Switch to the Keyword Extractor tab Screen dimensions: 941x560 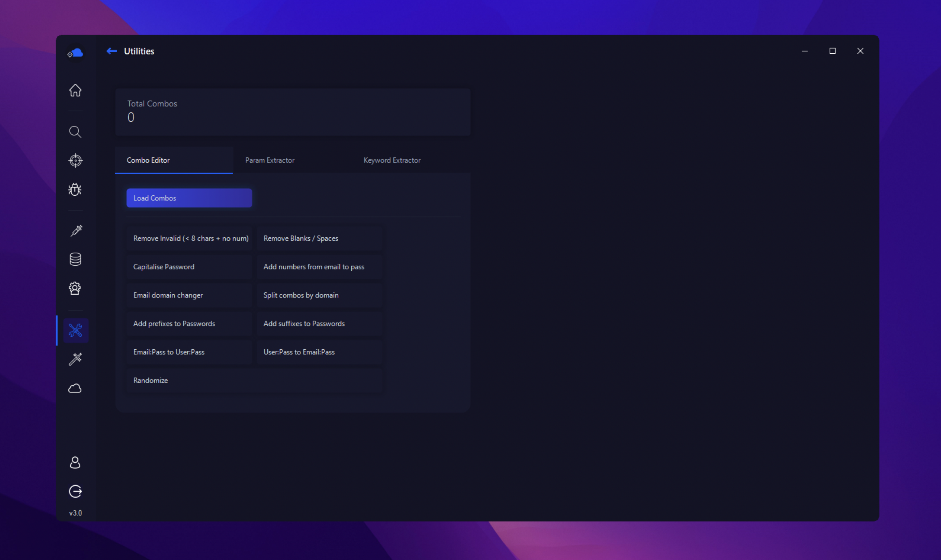tap(392, 160)
